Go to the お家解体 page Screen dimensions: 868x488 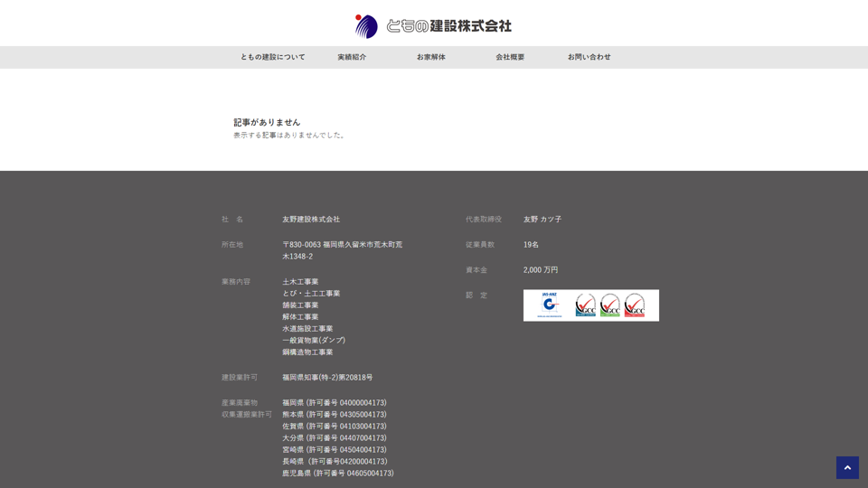click(x=431, y=57)
